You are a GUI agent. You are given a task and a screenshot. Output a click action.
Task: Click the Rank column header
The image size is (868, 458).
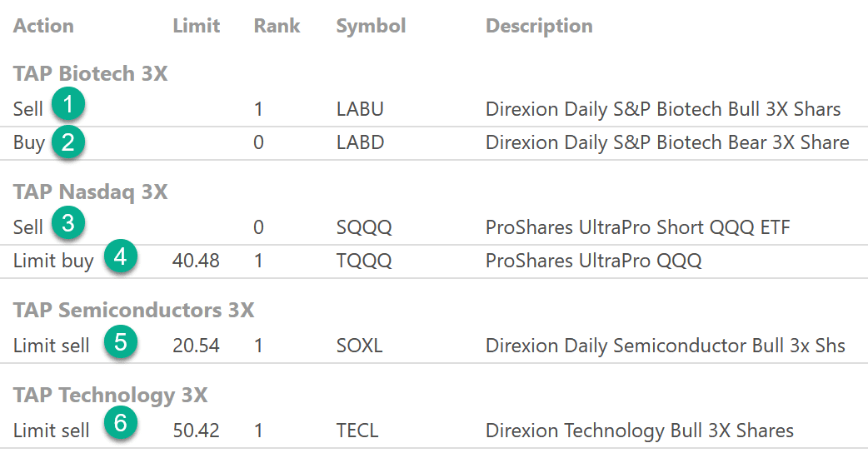click(x=276, y=26)
